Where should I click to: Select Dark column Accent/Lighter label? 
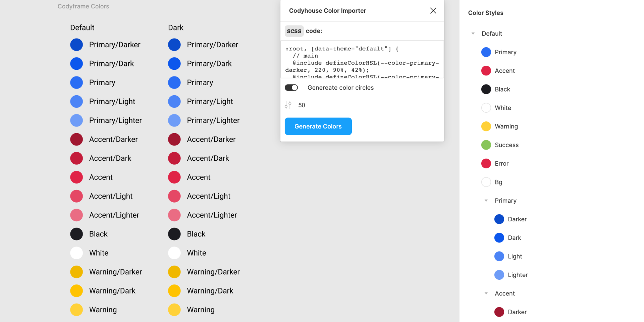[x=212, y=215]
